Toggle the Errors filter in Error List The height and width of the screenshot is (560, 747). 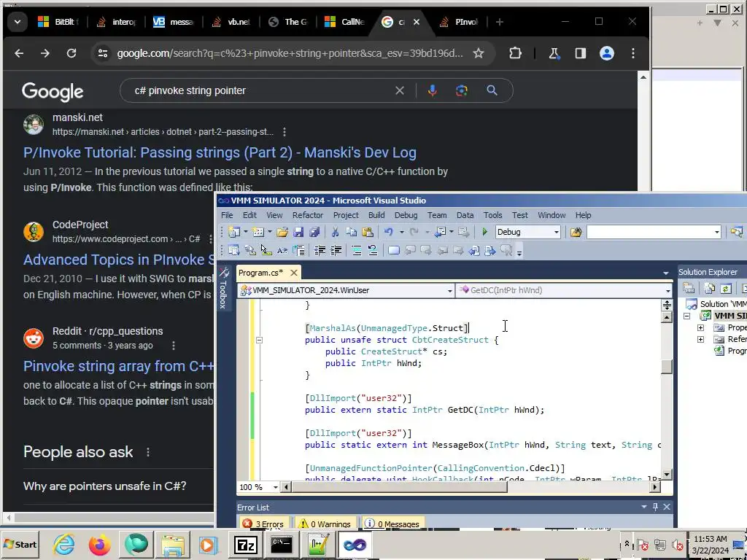pos(263,524)
